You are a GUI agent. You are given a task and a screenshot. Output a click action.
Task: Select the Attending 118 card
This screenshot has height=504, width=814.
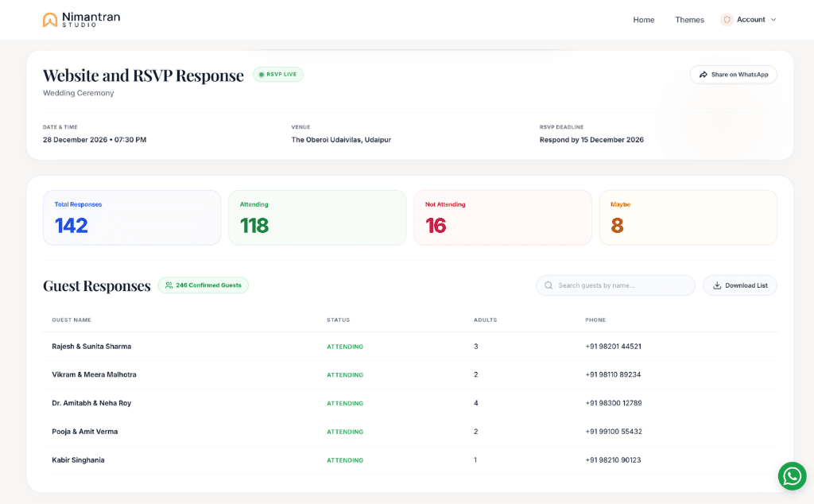pos(317,218)
